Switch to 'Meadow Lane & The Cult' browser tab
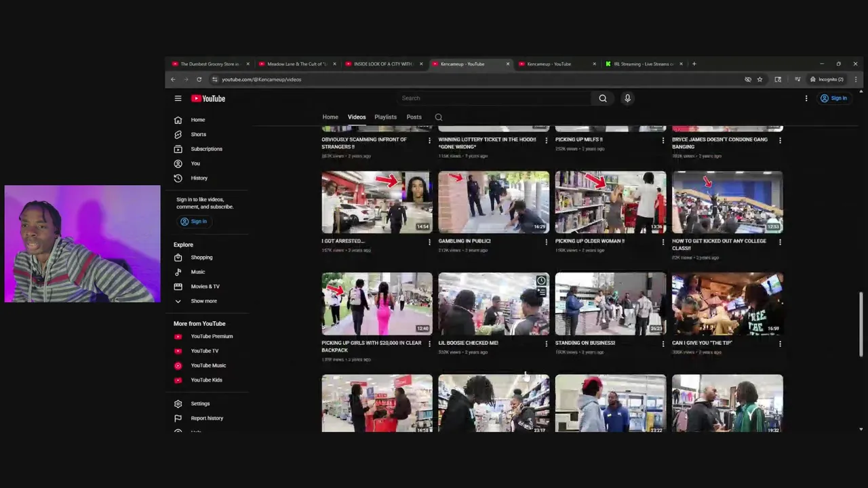This screenshot has width=868, height=488. point(297,64)
